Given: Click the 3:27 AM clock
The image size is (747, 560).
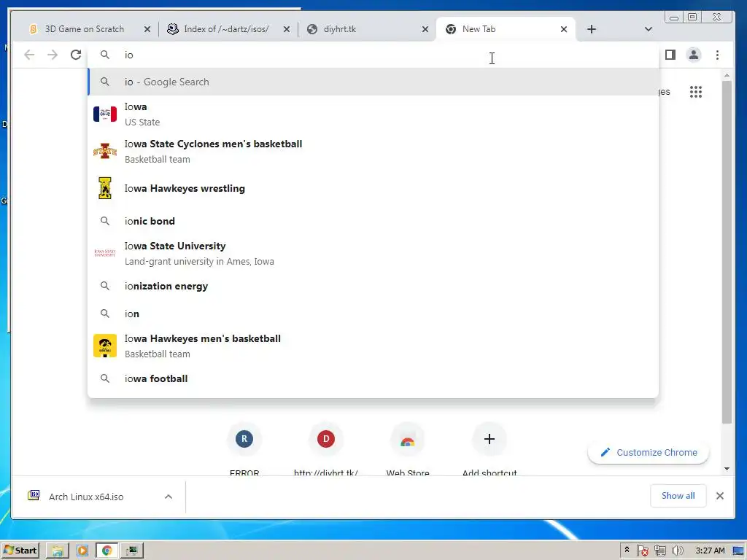Looking at the screenshot, I should pyautogui.click(x=710, y=551).
